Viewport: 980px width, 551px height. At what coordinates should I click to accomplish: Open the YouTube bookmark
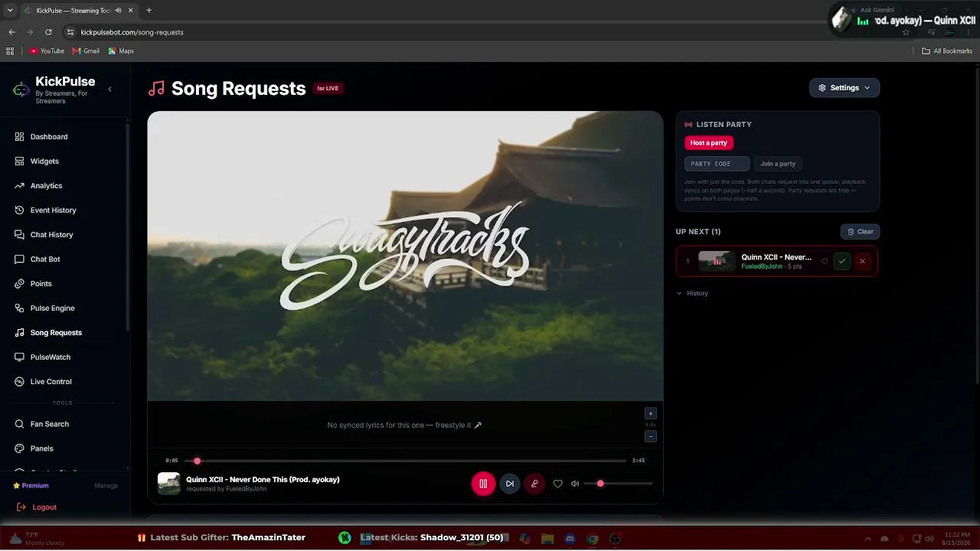click(x=47, y=51)
